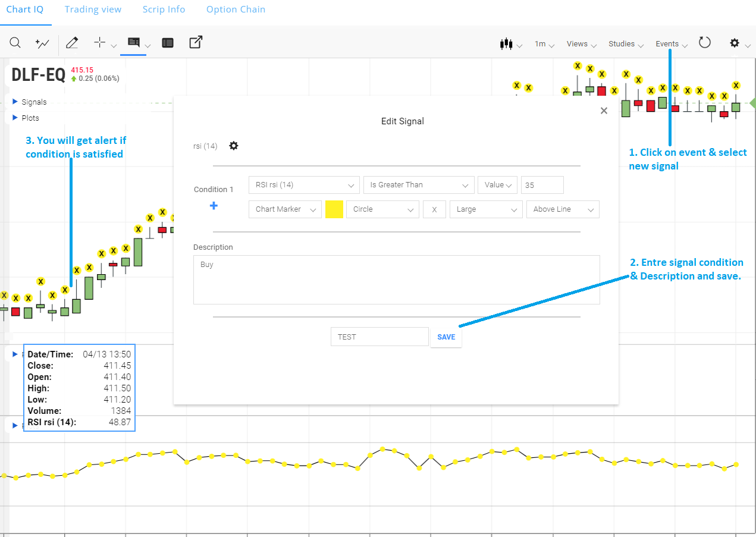This screenshot has width=756, height=537.
Task: Click the symbol search magnifier icon
Action: 15,43
